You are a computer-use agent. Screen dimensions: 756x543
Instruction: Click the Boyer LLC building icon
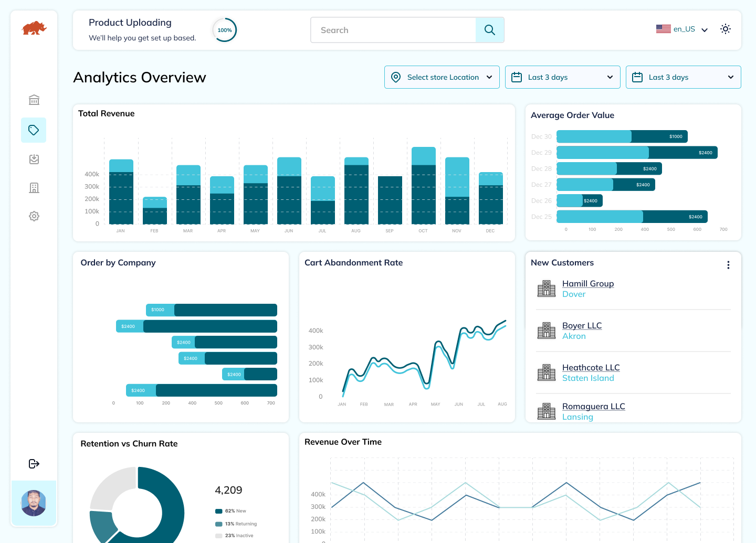click(x=547, y=331)
